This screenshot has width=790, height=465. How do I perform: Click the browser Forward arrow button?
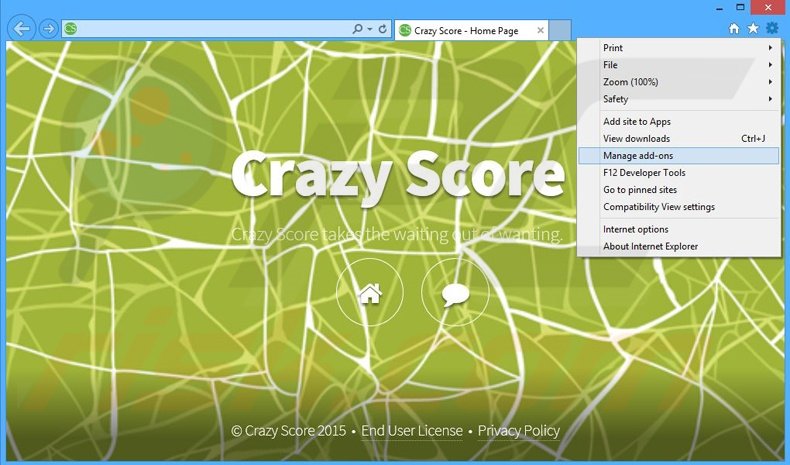[48, 29]
